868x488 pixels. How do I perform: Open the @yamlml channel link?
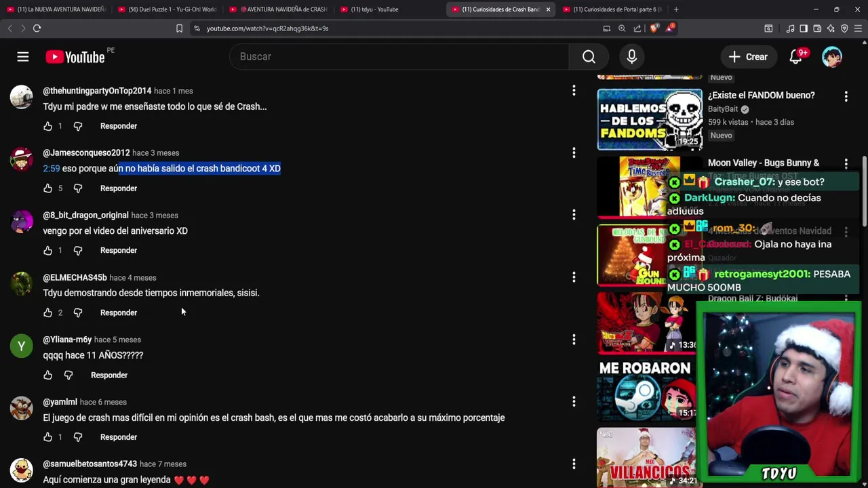point(60,402)
